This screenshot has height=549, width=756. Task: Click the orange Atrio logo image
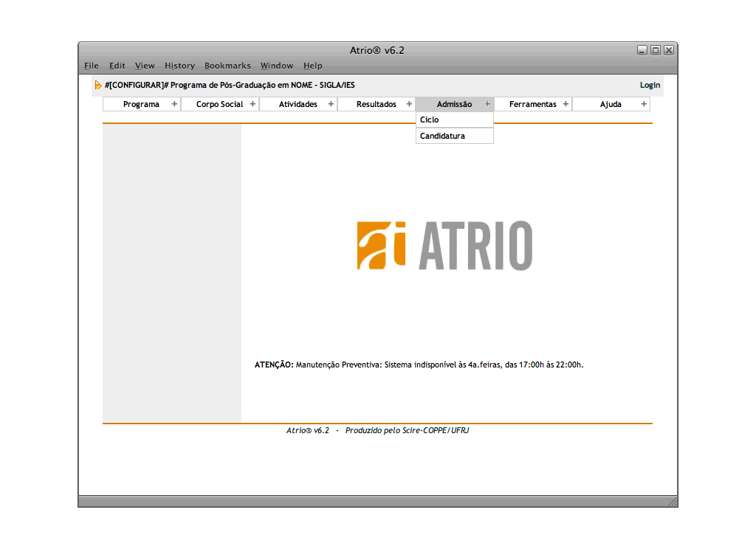(x=444, y=245)
